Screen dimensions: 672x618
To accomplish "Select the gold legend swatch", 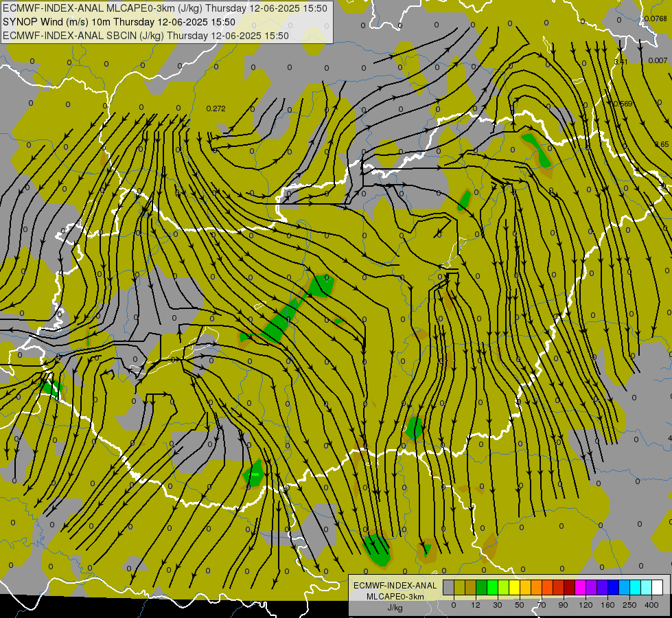I will (525, 588).
